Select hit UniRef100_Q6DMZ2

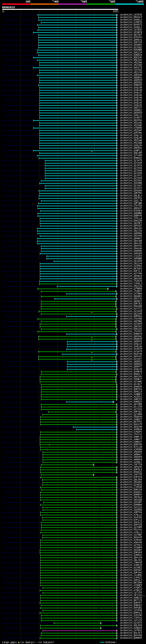pyautogui.click(x=131, y=362)
